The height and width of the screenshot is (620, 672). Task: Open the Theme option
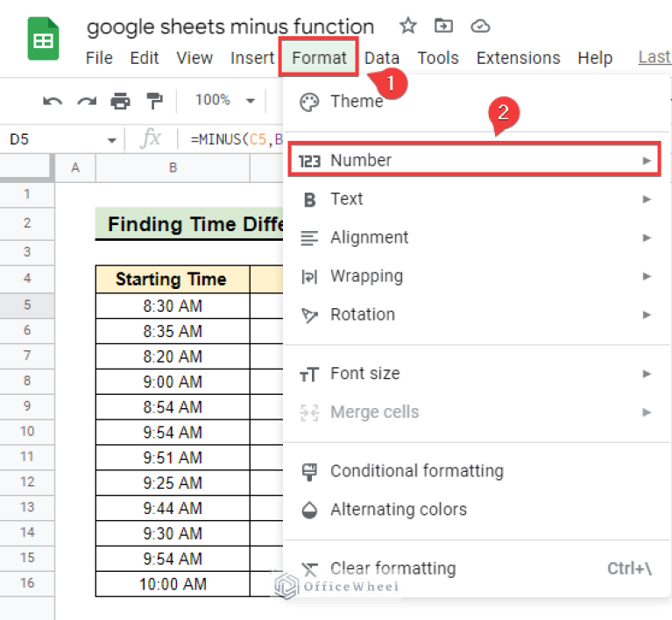click(x=356, y=102)
